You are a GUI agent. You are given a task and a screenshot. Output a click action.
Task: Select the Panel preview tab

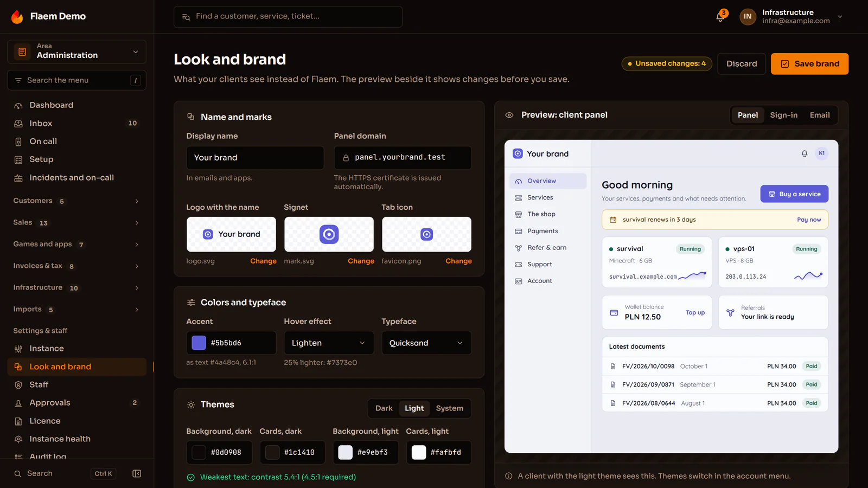coord(748,115)
